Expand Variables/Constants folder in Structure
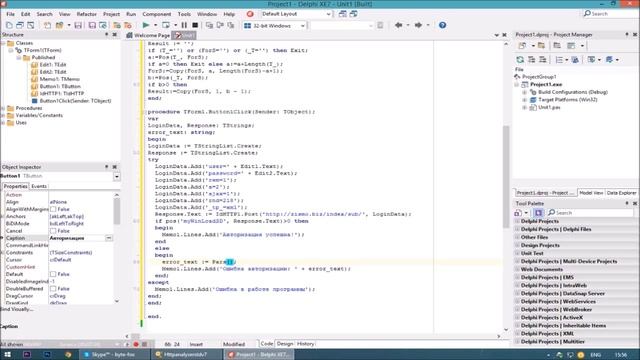This screenshot has width=640, height=360. click(3, 116)
